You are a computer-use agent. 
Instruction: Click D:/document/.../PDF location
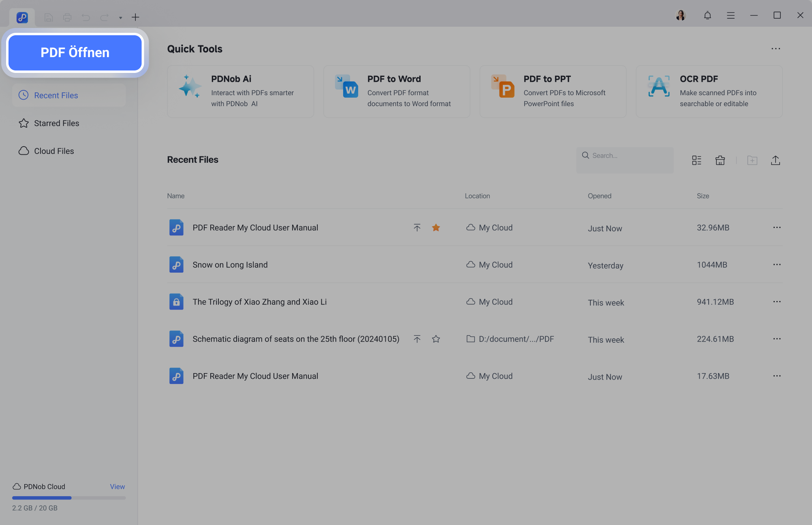[x=510, y=339]
